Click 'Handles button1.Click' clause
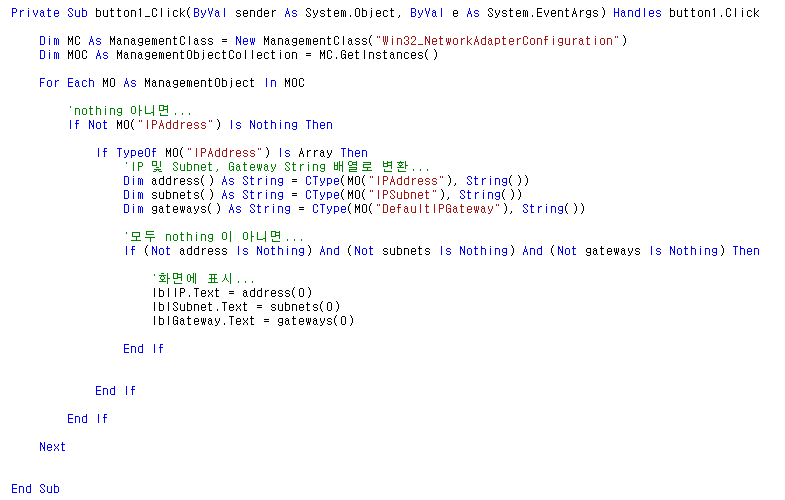785x500 pixels. (x=686, y=13)
